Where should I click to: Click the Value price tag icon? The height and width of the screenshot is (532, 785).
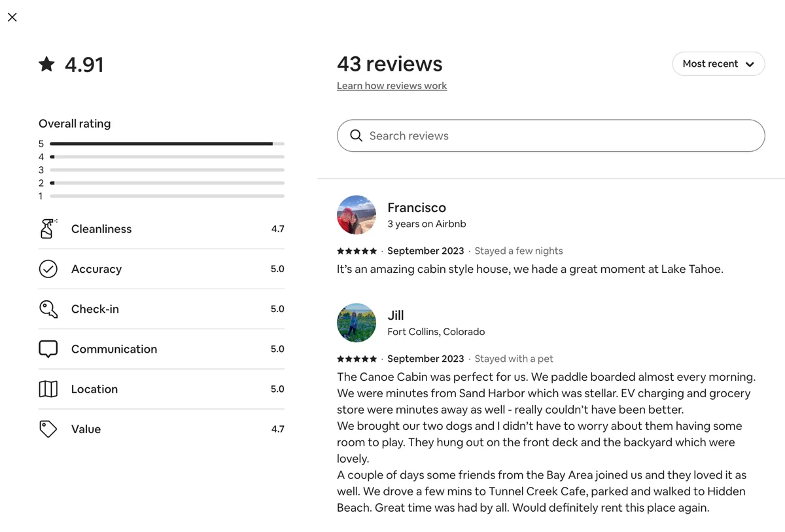click(48, 429)
